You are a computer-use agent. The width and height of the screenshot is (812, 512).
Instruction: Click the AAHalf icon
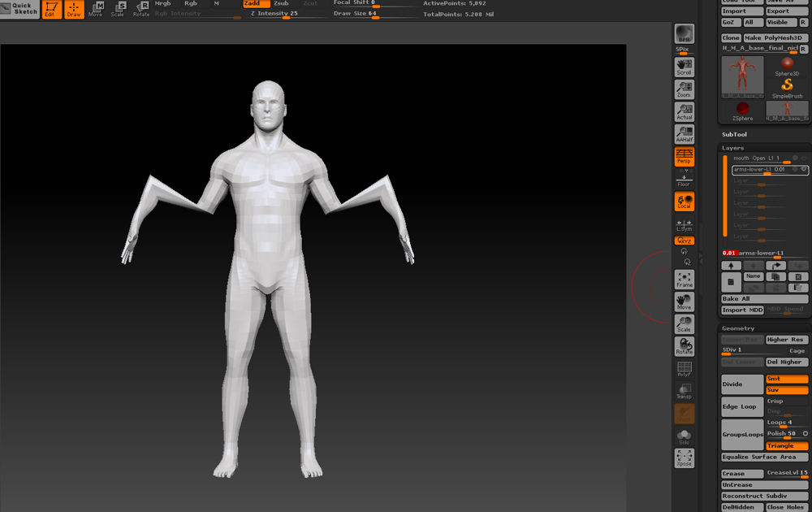(684, 134)
